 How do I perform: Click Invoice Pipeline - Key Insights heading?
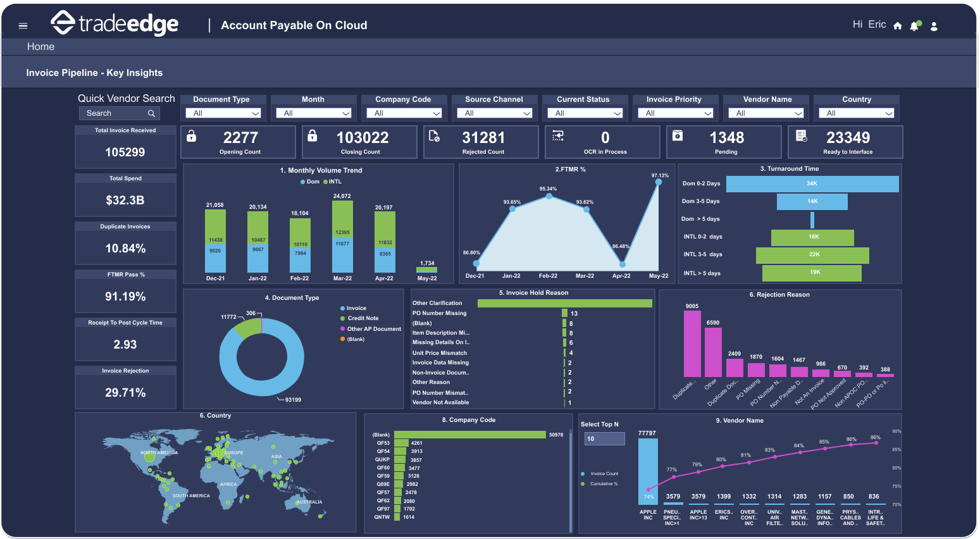(94, 73)
